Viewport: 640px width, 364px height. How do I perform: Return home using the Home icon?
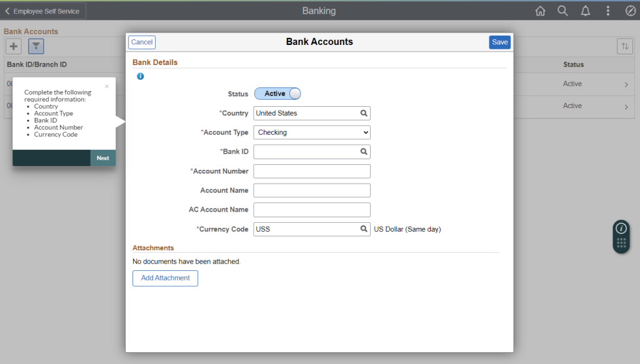click(540, 11)
